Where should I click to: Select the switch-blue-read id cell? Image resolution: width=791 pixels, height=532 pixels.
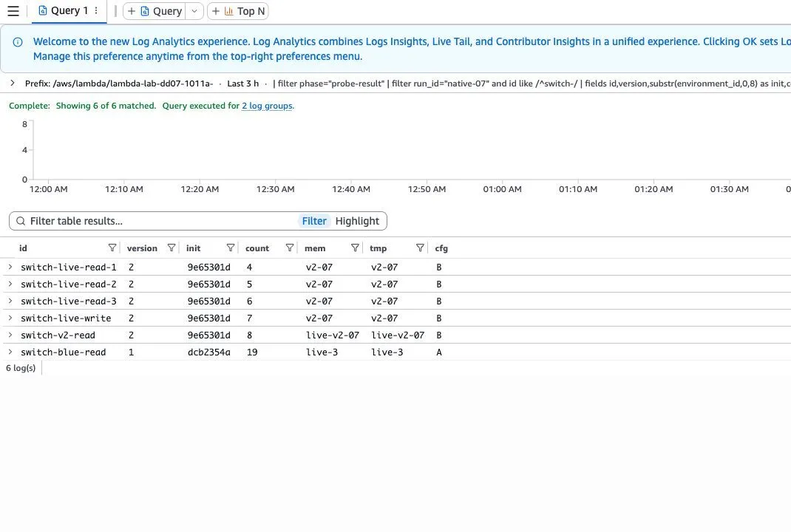64,352
